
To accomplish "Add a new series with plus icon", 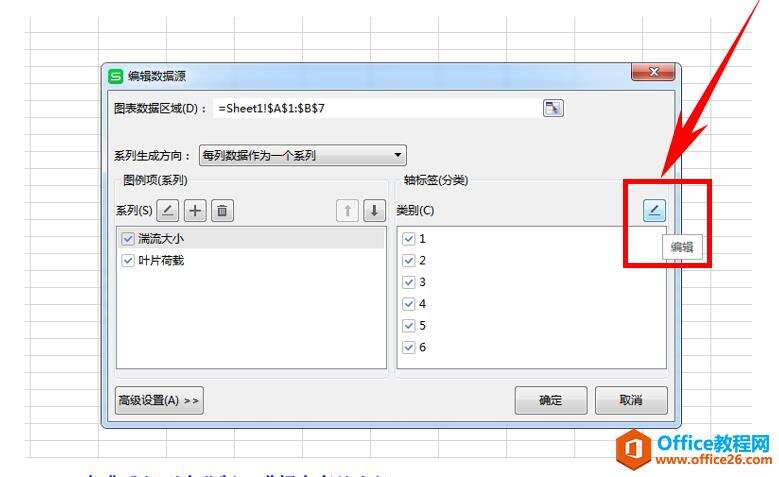I will tap(195, 211).
